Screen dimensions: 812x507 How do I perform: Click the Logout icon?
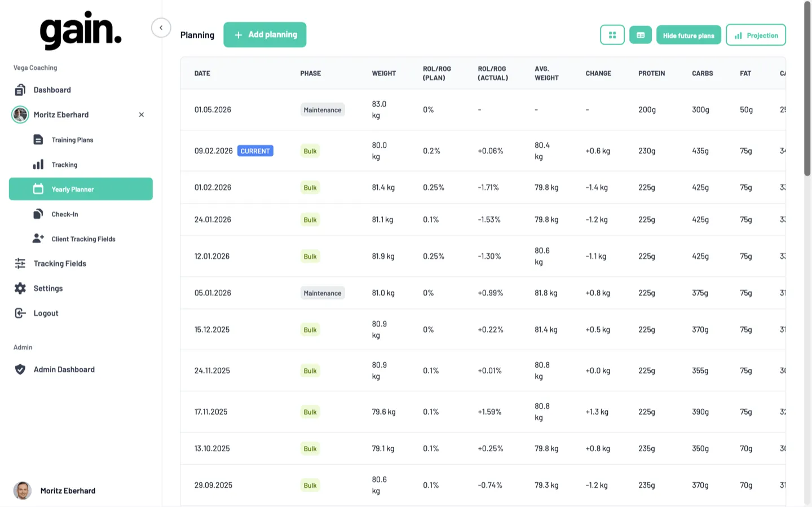tap(20, 313)
